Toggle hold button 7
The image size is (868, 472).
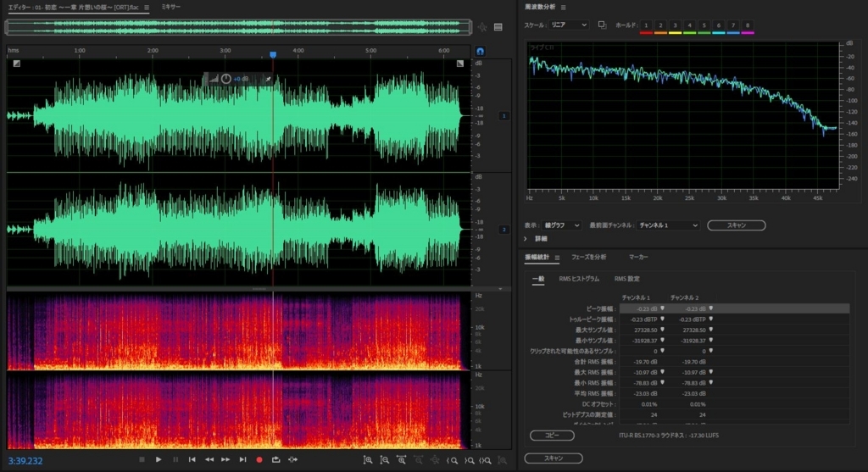click(x=733, y=25)
